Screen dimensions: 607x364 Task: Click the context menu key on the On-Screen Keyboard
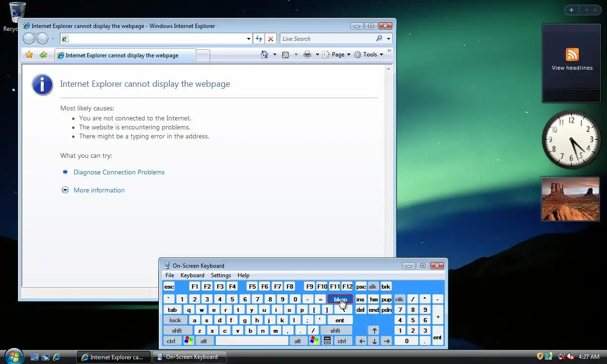pos(327,340)
